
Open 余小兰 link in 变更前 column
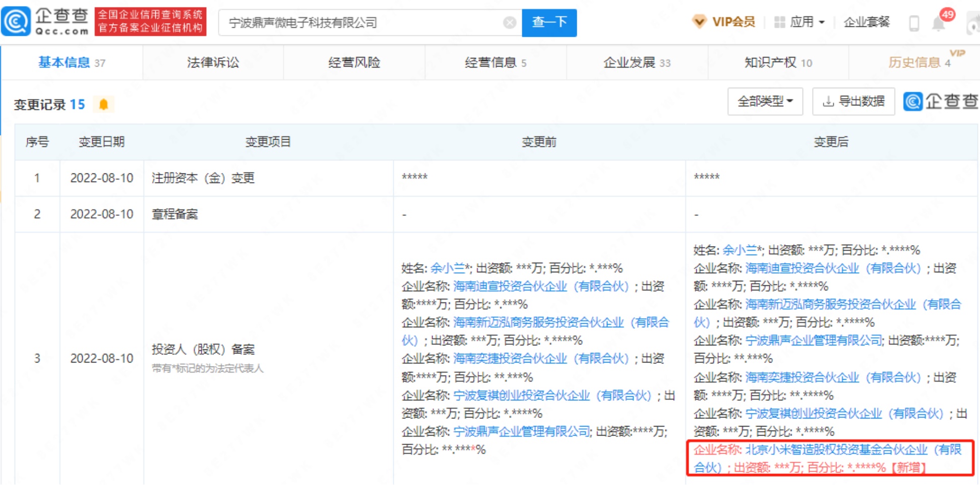[448, 268]
